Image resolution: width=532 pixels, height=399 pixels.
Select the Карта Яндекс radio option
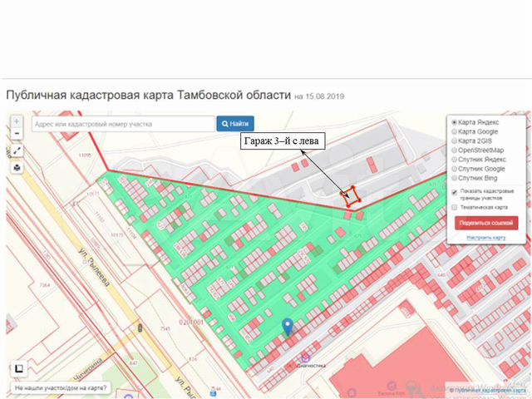[x=454, y=122]
